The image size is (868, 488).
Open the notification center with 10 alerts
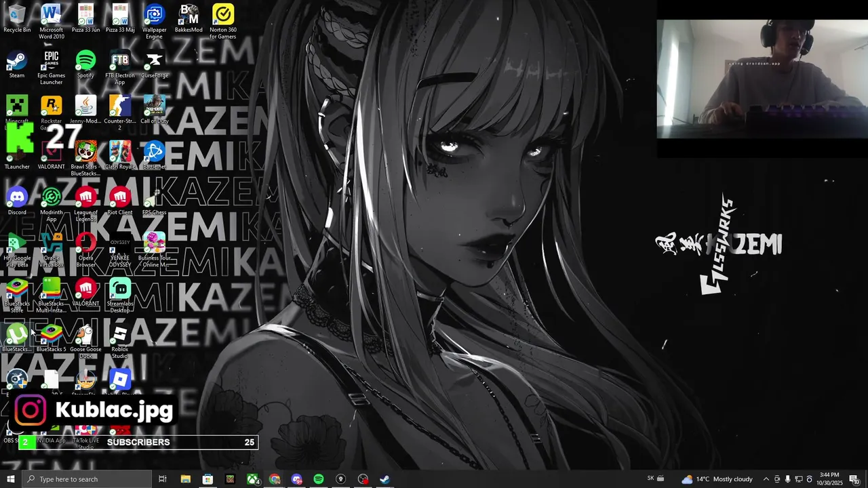[x=854, y=479]
